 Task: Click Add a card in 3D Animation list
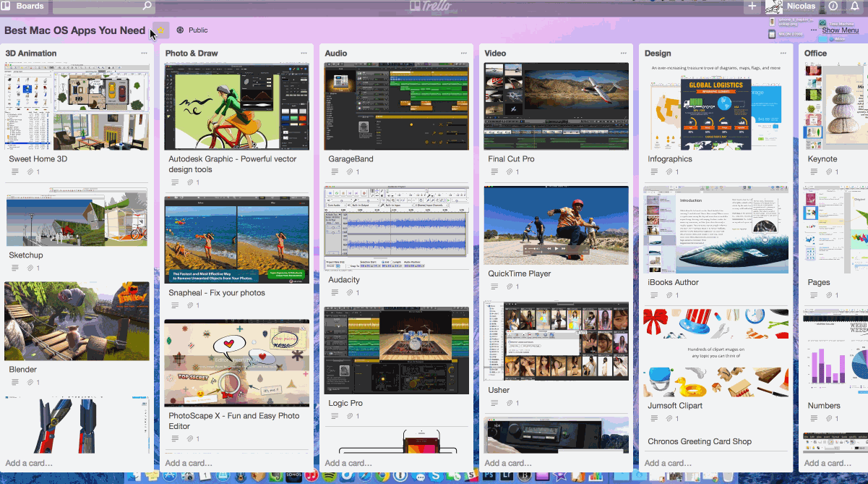click(x=29, y=463)
